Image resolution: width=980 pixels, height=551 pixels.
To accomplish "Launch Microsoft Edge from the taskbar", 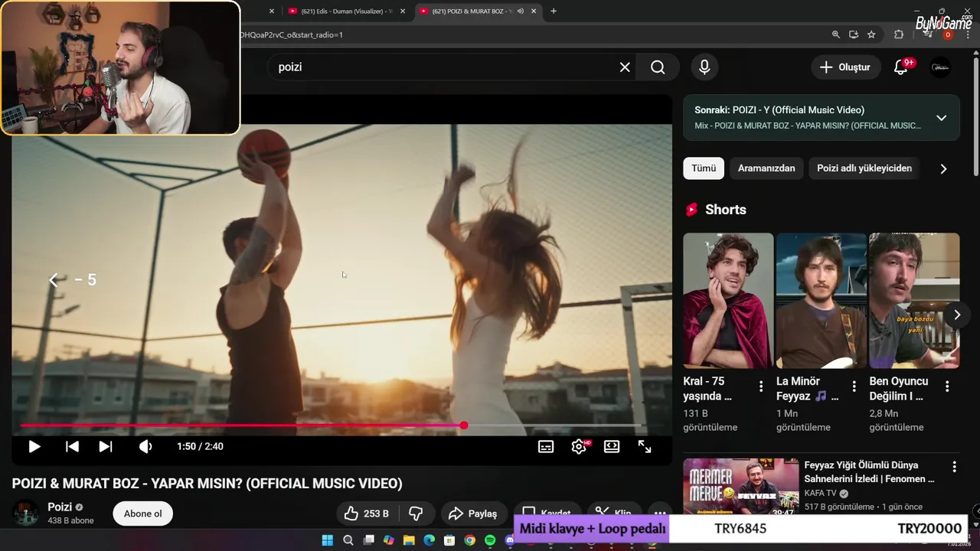I will [x=430, y=540].
